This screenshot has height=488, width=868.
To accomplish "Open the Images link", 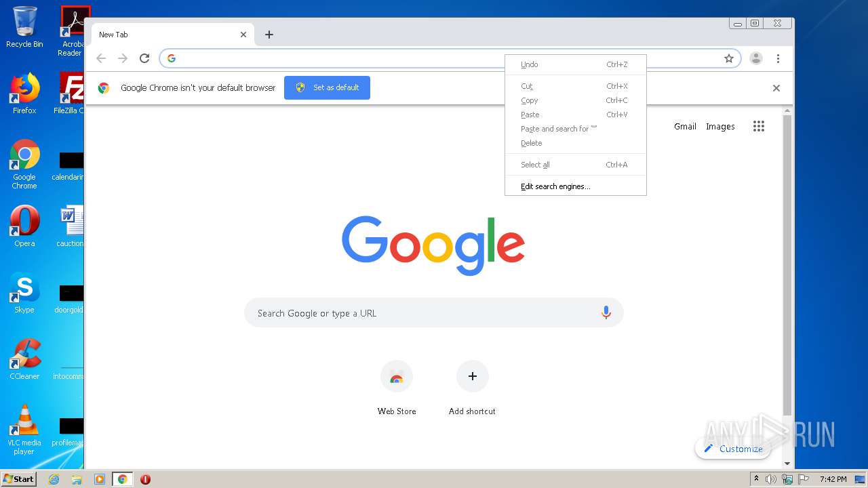I will 720,126.
